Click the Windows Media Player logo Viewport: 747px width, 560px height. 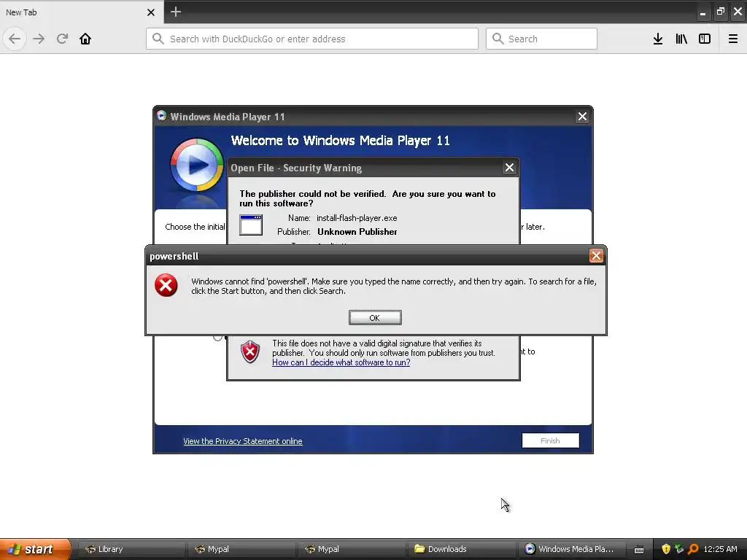[x=196, y=165]
